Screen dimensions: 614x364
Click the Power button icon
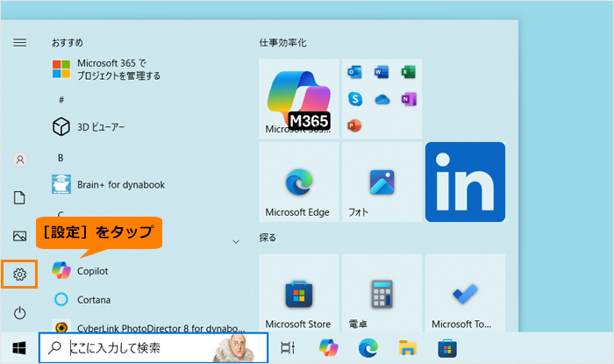pyautogui.click(x=19, y=313)
